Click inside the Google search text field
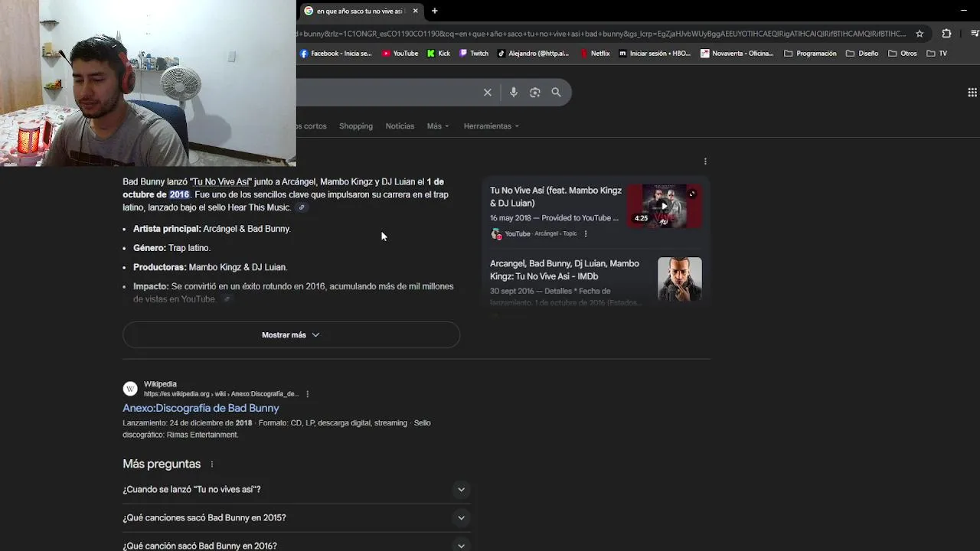980x551 pixels. [387, 93]
